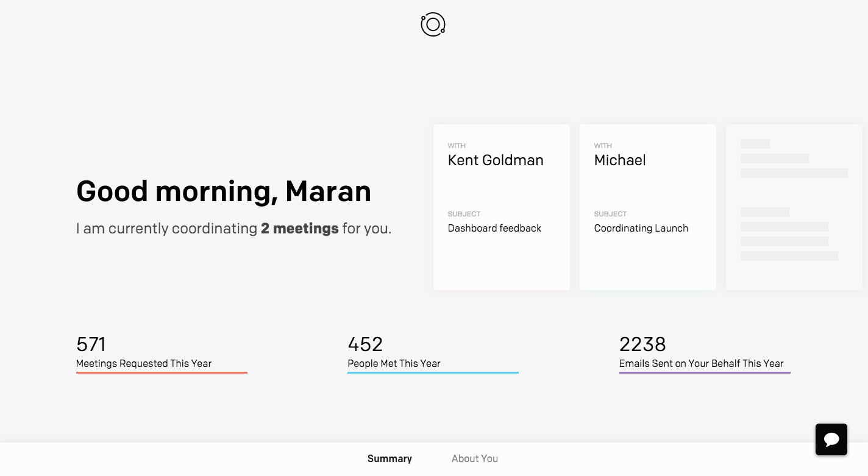
Task: Click the Meetings Requested This Year label
Action: (x=144, y=363)
